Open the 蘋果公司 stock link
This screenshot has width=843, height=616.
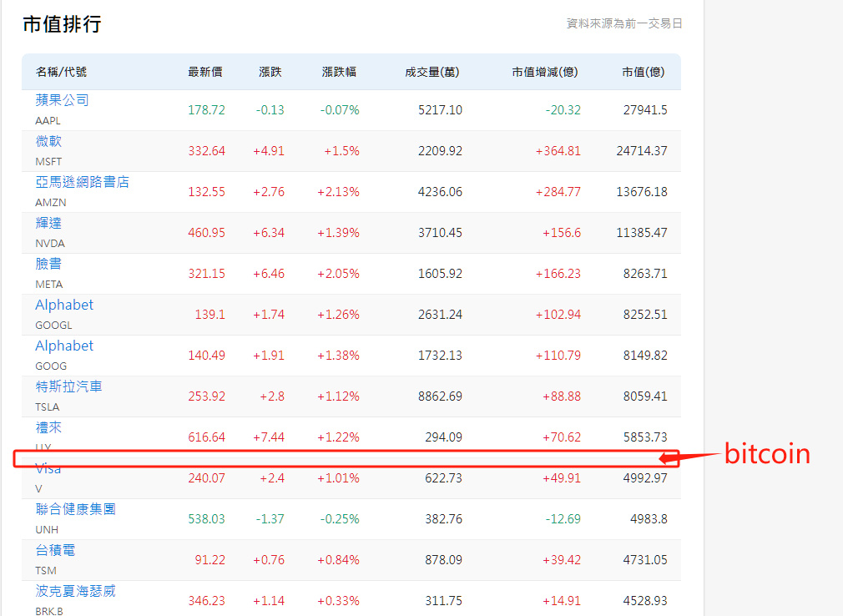(62, 100)
